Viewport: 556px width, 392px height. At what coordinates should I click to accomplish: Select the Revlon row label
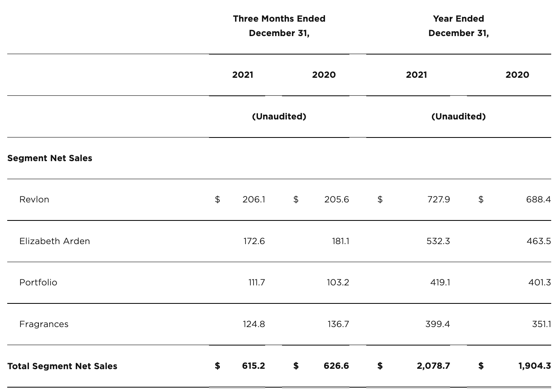34,200
